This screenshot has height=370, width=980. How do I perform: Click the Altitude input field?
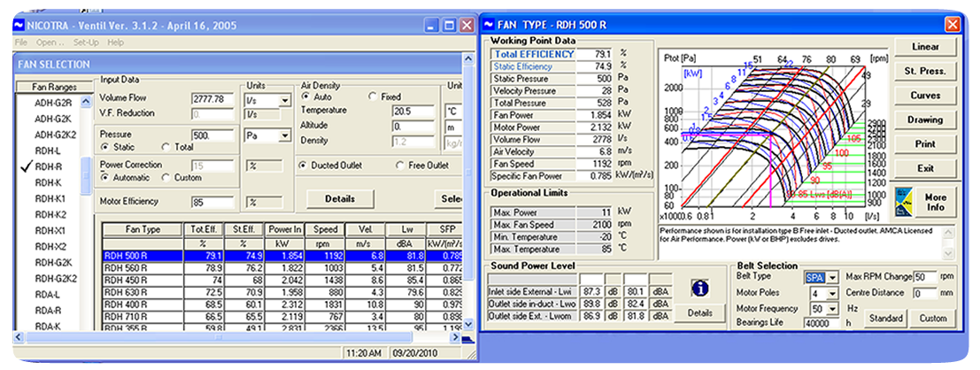(413, 127)
